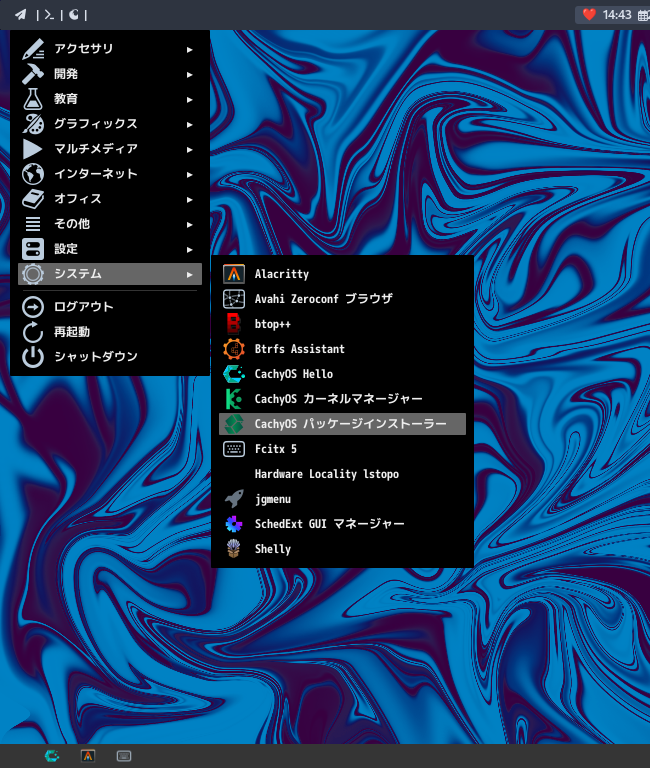Viewport: 650px width, 768px height.
Task: Expand the グラフィックス submenu arrow
Action: pyautogui.click(x=190, y=124)
